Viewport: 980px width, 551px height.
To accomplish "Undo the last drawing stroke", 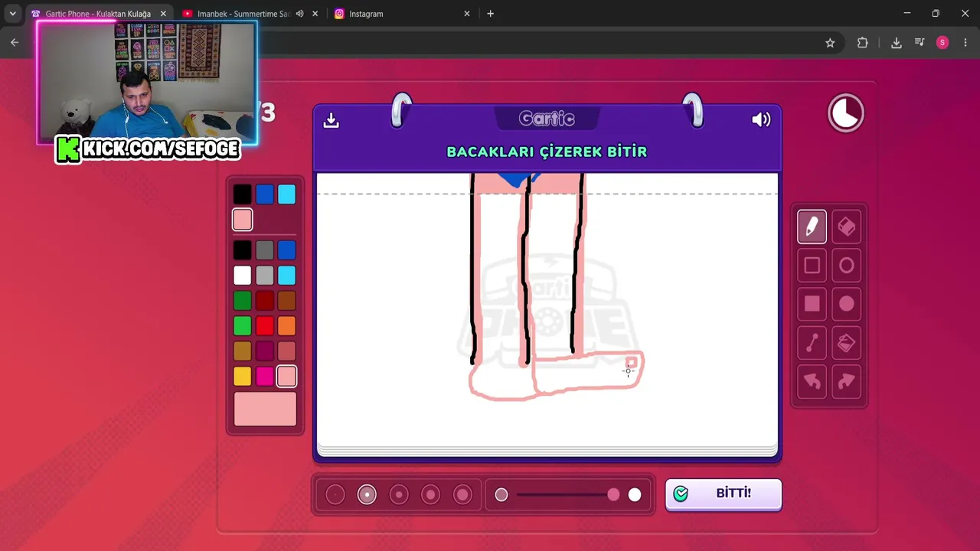I will tap(812, 381).
